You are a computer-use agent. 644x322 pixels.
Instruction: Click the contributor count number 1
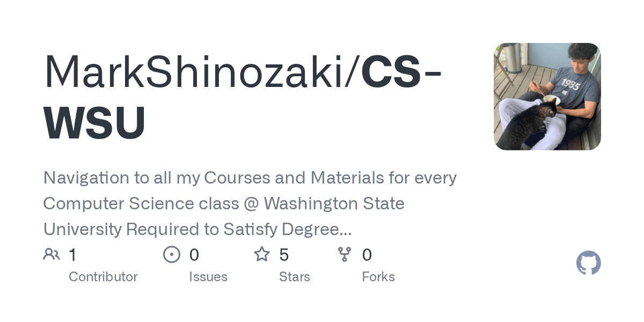coord(72,255)
